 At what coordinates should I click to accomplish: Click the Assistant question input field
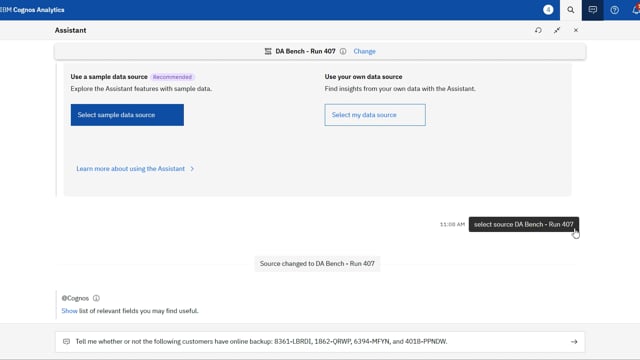(x=320, y=342)
